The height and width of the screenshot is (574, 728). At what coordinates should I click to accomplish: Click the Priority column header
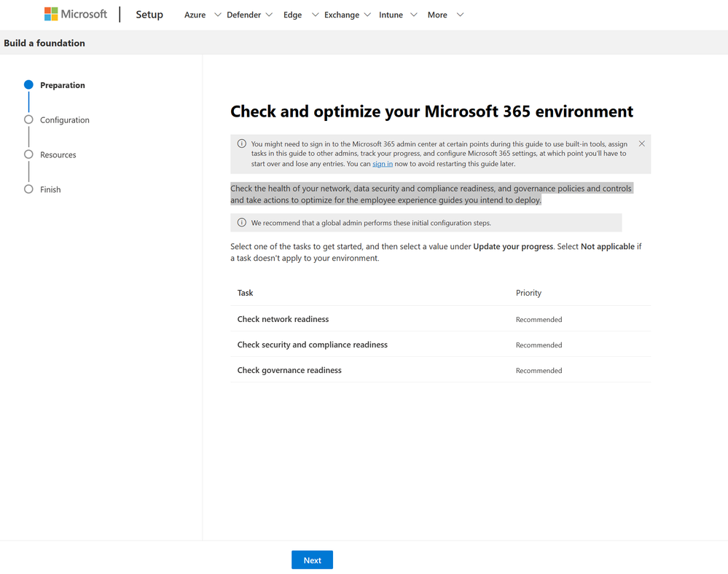click(x=528, y=293)
